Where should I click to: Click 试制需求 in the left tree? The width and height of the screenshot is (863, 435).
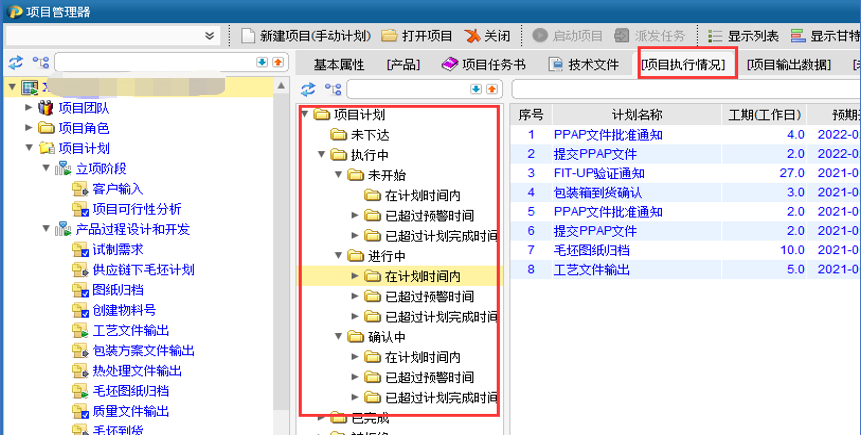(117, 249)
